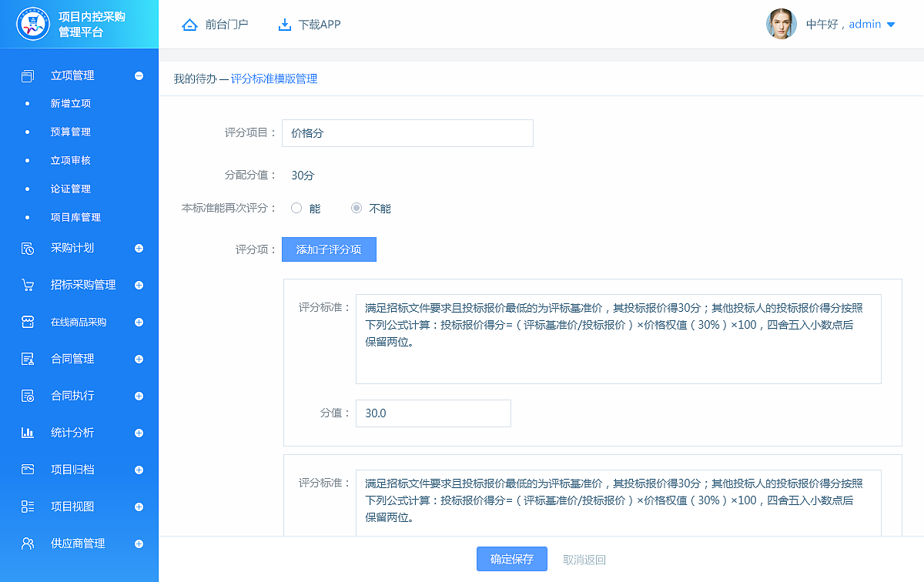
Task: Select the 不能 radio option
Action: (x=356, y=207)
